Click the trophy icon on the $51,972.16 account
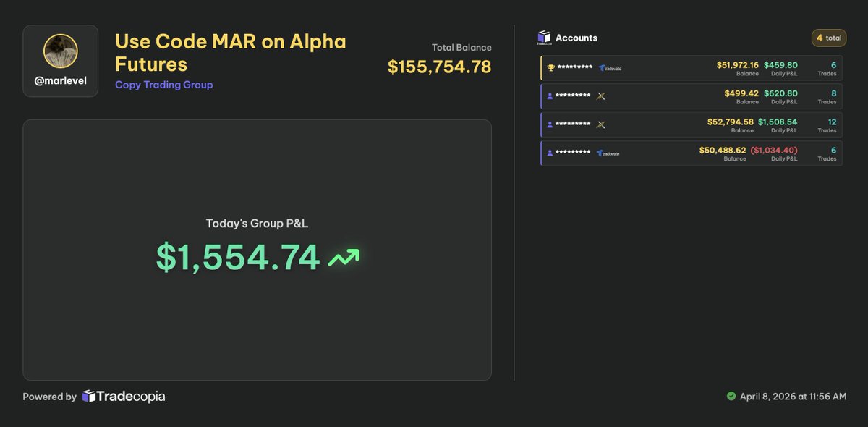Image resolution: width=868 pixels, height=427 pixels. pyautogui.click(x=550, y=68)
